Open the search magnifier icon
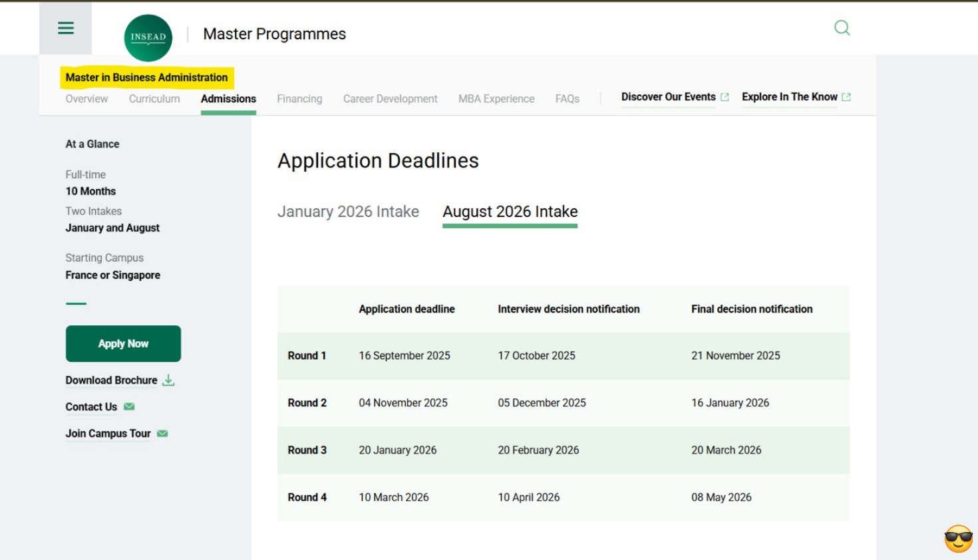 842,28
